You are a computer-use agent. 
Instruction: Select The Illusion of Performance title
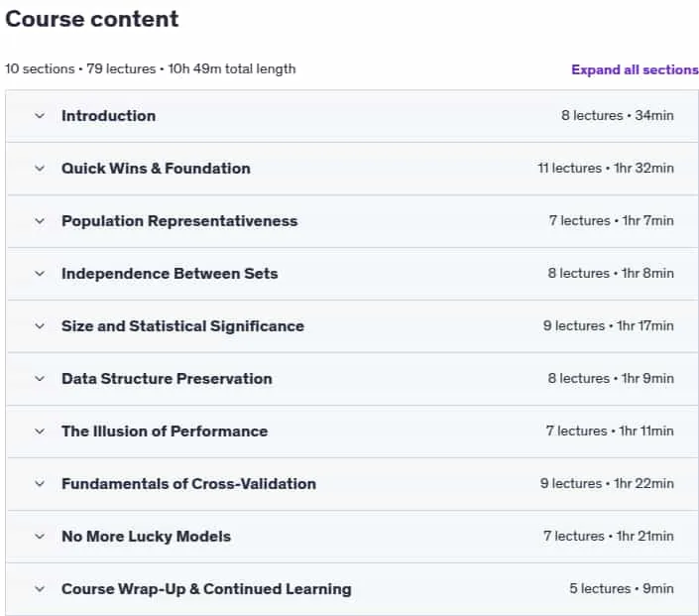coord(165,431)
